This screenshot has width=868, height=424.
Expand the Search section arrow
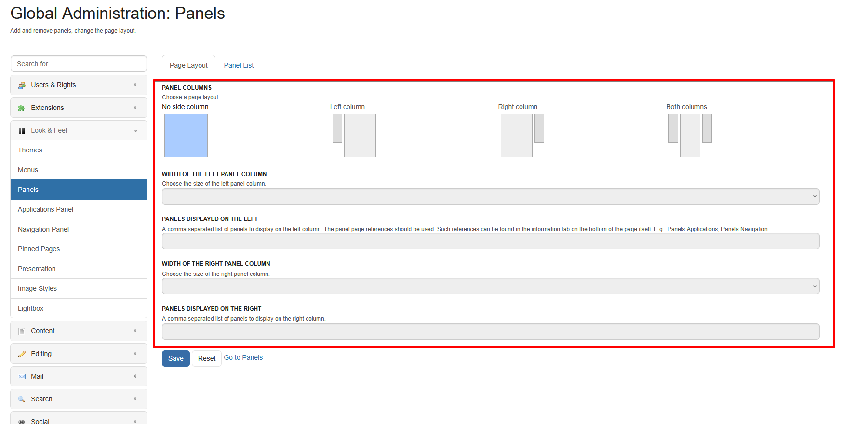pos(135,399)
